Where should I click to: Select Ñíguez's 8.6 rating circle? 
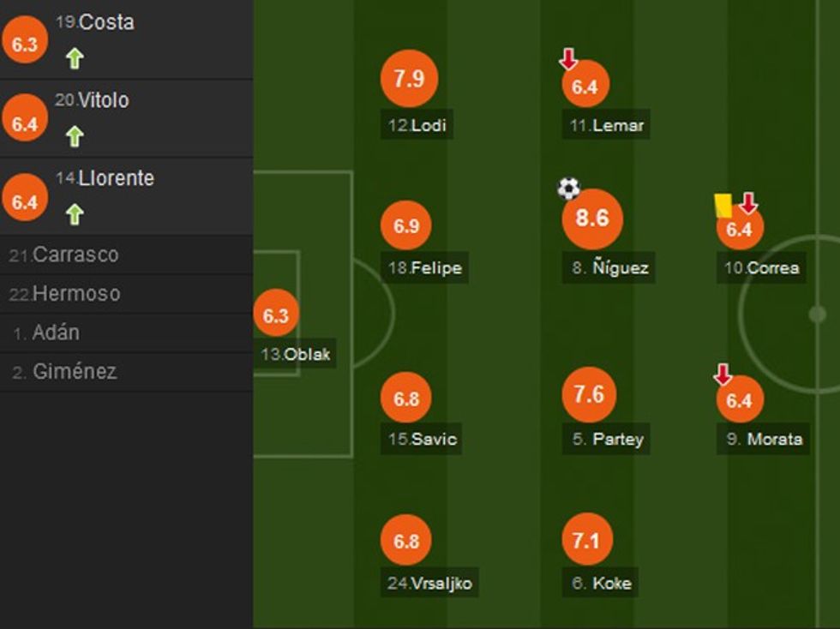pos(592,219)
